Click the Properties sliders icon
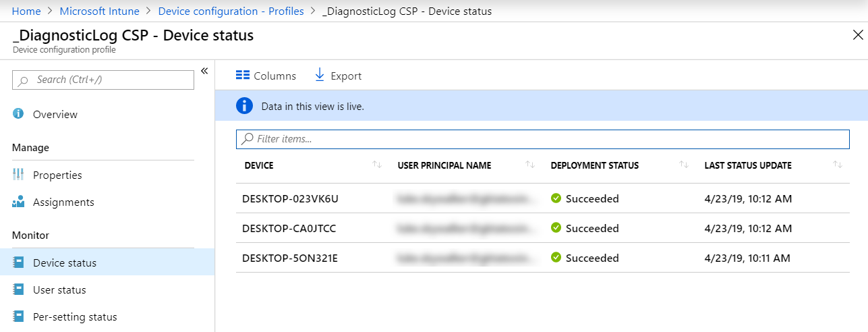868x332 pixels. point(18,175)
